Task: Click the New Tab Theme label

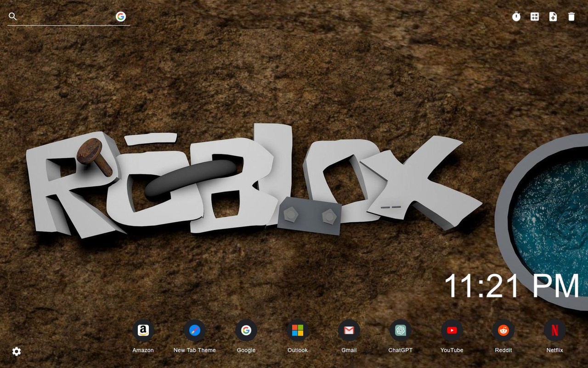Action: pos(195,350)
